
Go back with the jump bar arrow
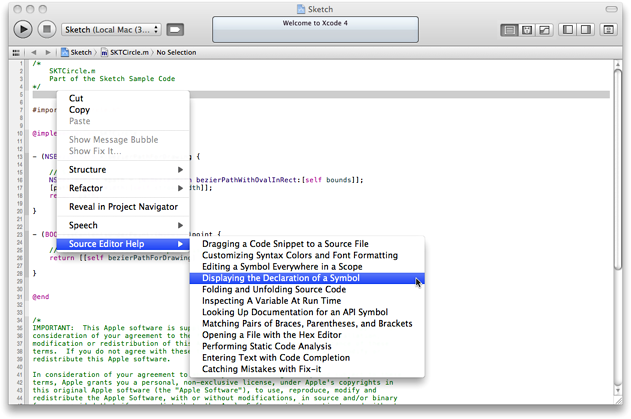(34, 52)
